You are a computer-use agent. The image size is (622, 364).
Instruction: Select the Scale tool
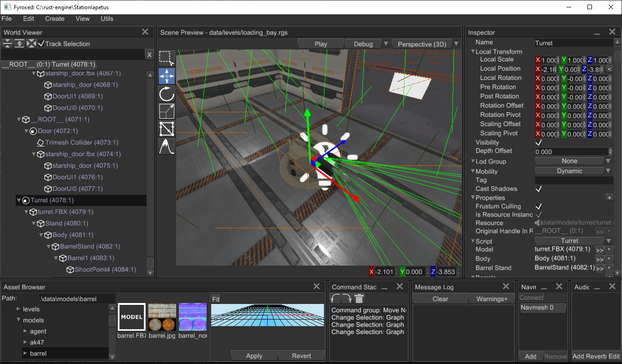(x=166, y=111)
